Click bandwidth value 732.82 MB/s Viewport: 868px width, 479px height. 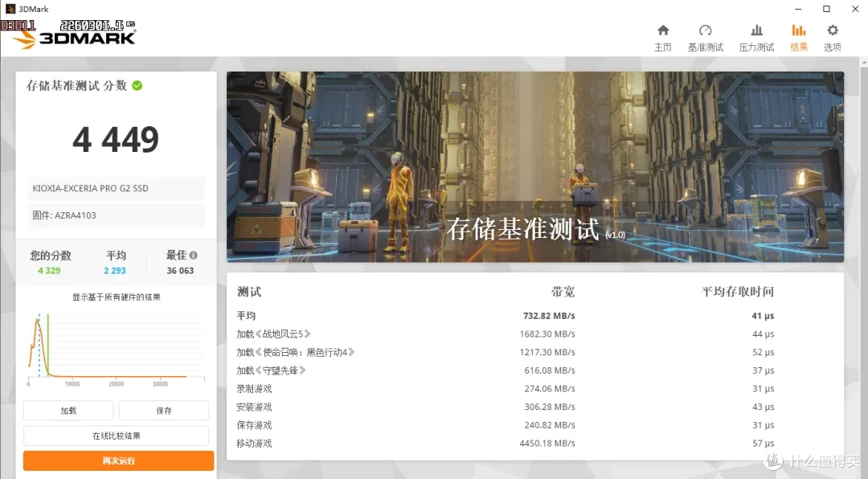point(549,316)
